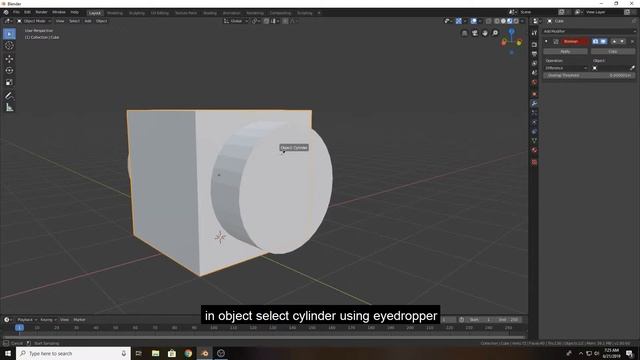Move the Boolean modifier down
This screenshot has width=640, height=360.
coord(622,41)
